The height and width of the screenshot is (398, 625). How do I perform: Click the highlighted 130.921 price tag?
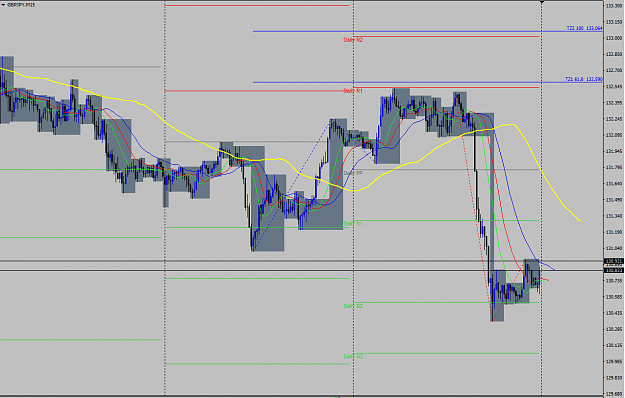tap(614, 261)
